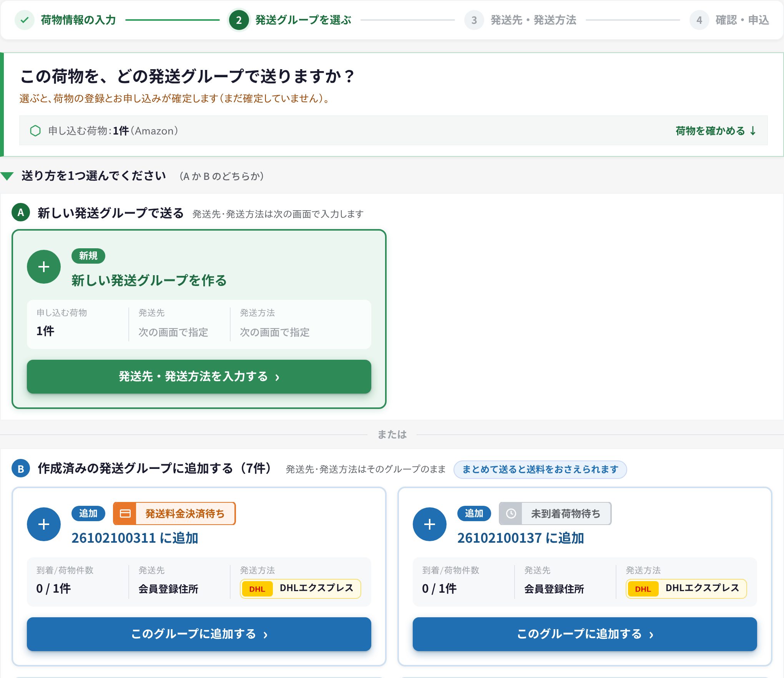Click the まとめて送ると送料をおさえられます hint pill
Viewport: 784px width, 678px height.
point(540,469)
